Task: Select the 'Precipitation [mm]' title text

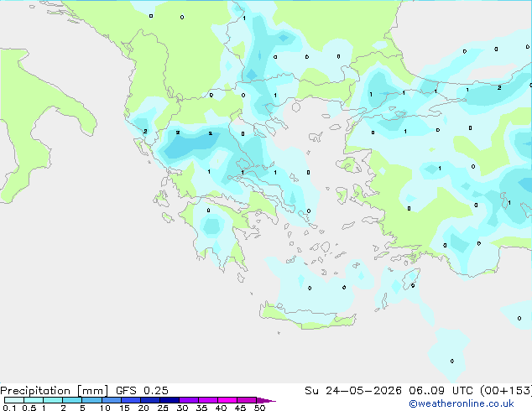Action: [55, 391]
